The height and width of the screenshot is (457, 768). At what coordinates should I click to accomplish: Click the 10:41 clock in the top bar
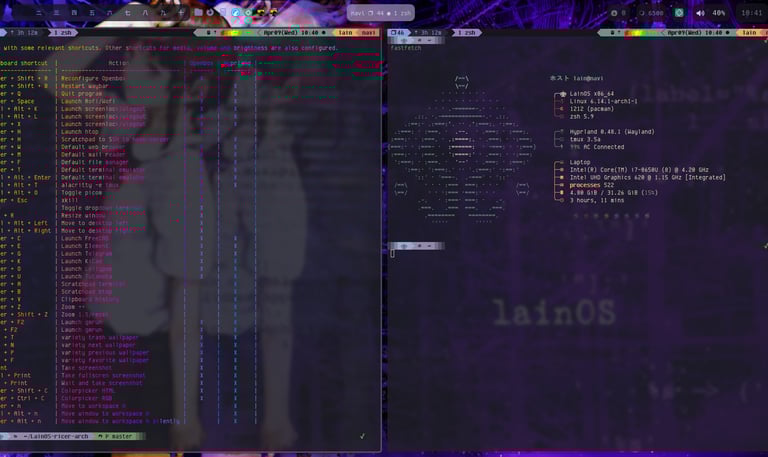751,13
